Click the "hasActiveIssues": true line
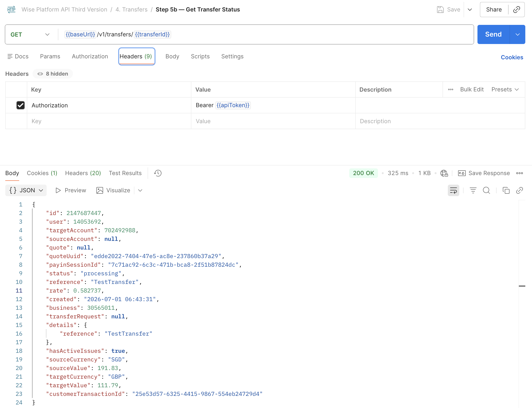The width and height of the screenshot is (532, 409). tap(87, 351)
